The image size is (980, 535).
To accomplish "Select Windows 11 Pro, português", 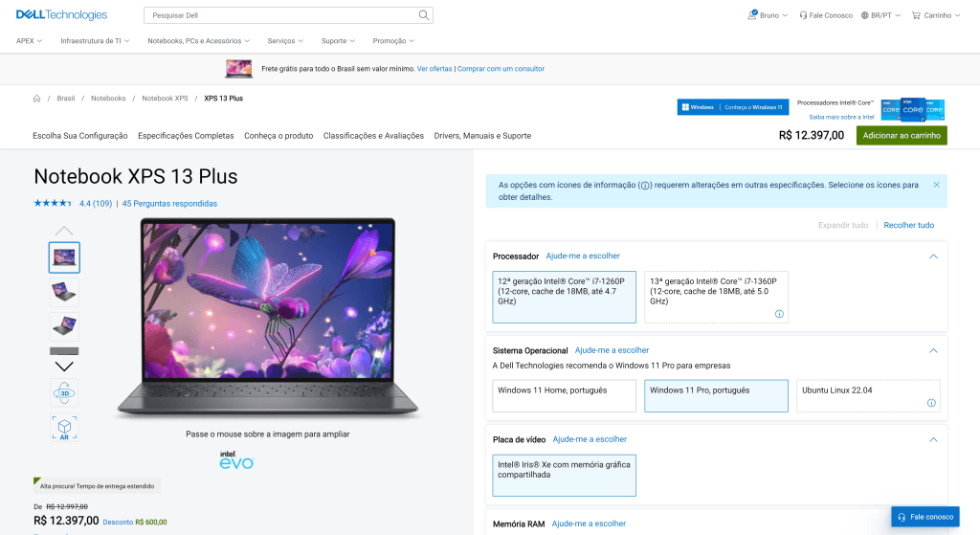I will click(716, 395).
